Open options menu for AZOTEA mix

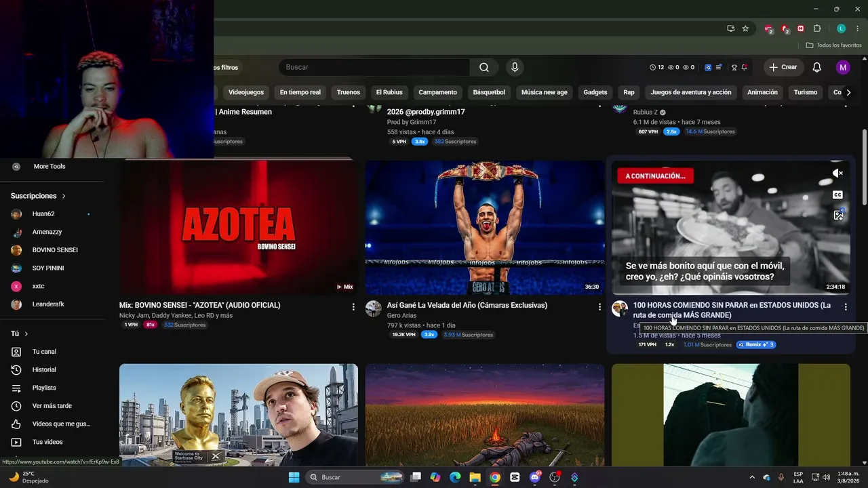coord(353,307)
